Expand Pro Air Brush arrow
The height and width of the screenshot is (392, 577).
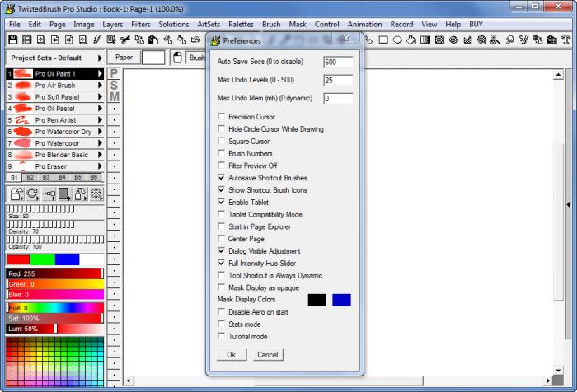coord(100,86)
